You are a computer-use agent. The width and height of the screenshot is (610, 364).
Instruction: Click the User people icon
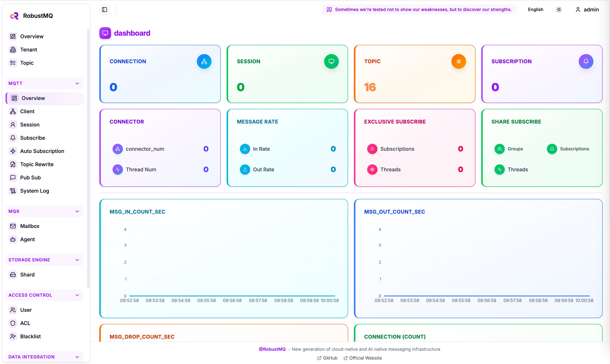[x=13, y=310]
